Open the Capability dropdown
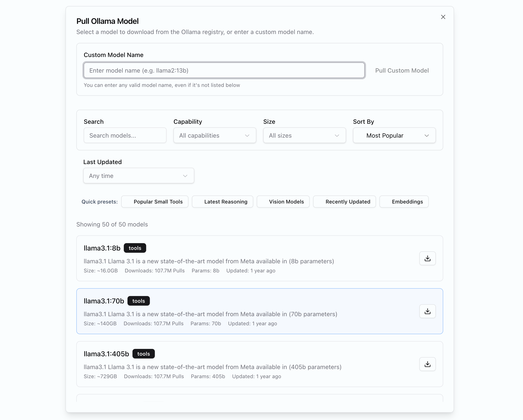The image size is (523, 420). click(214, 135)
